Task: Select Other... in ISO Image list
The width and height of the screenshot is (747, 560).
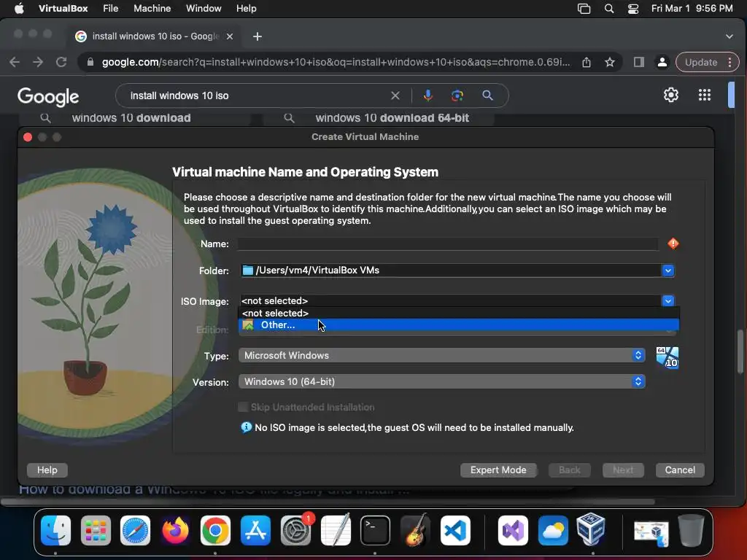Action: [x=458, y=324]
